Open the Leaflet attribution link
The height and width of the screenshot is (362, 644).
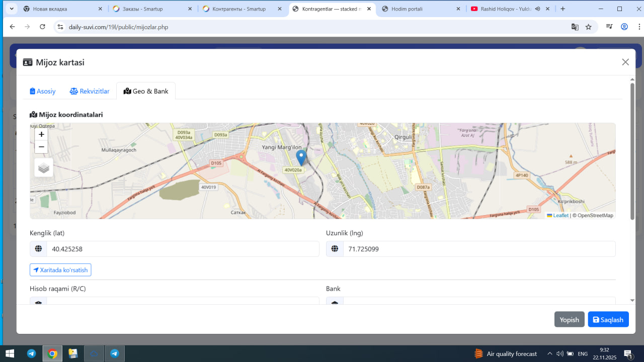[x=560, y=216]
